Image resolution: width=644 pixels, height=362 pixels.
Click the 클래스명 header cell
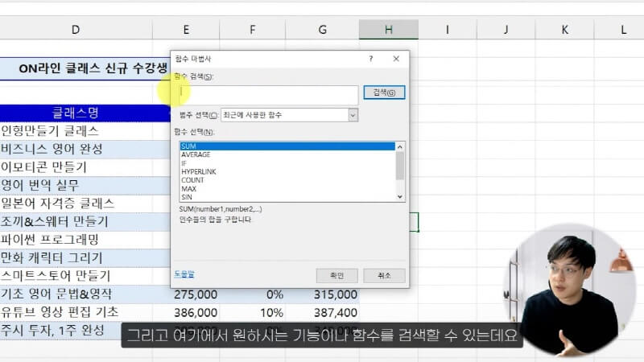(76, 113)
